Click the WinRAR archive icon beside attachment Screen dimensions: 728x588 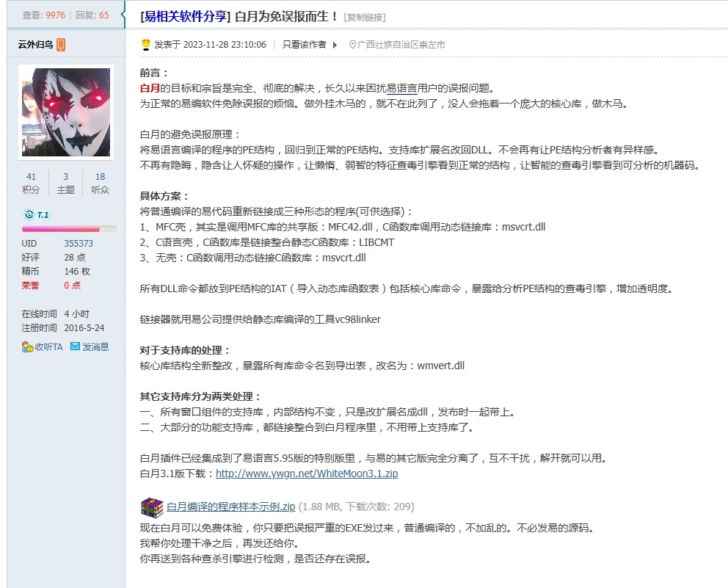pyautogui.click(x=151, y=507)
